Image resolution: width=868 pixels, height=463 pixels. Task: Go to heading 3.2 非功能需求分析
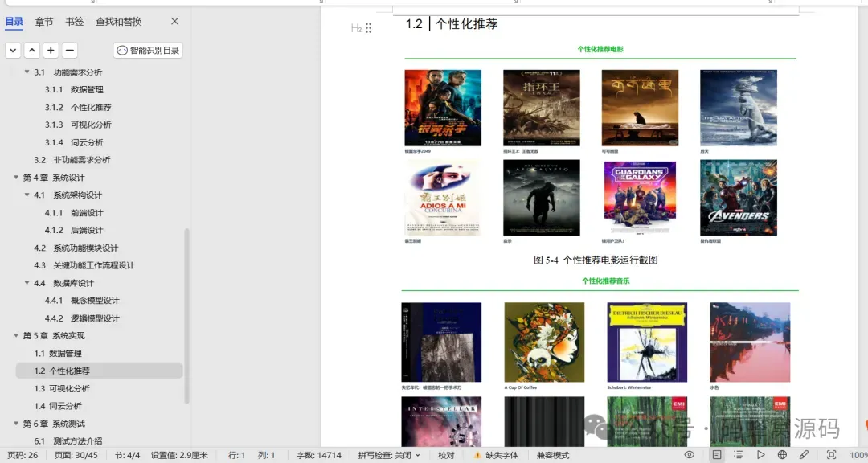[72, 160]
